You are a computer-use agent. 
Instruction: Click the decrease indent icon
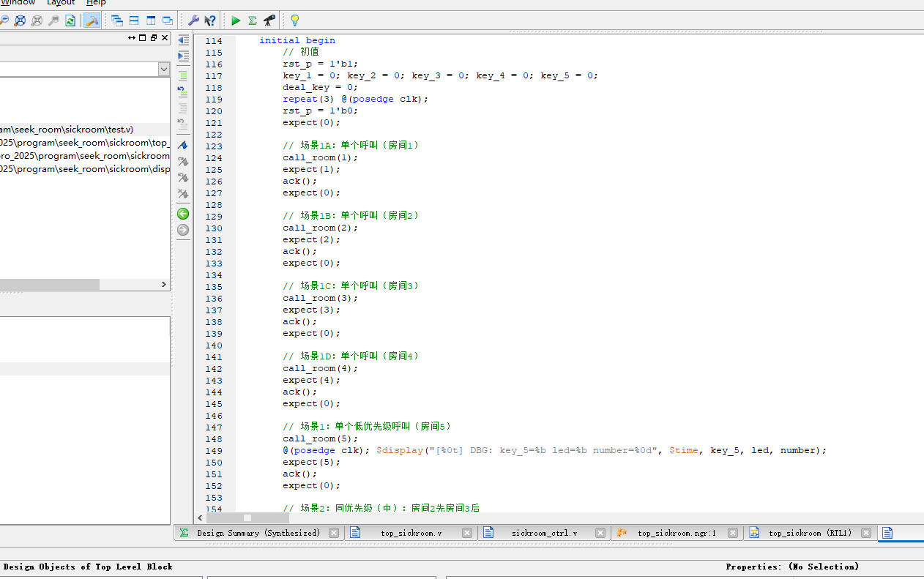(x=183, y=40)
